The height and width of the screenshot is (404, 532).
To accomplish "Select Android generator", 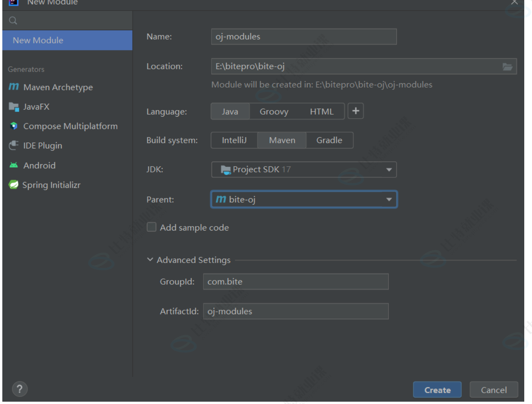I will coord(67,165).
